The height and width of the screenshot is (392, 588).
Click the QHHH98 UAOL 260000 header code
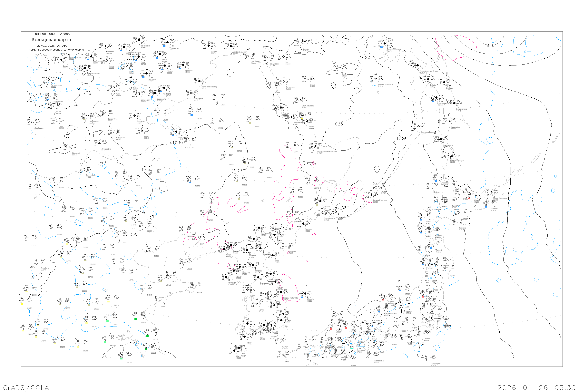click(x=53, y=34)
